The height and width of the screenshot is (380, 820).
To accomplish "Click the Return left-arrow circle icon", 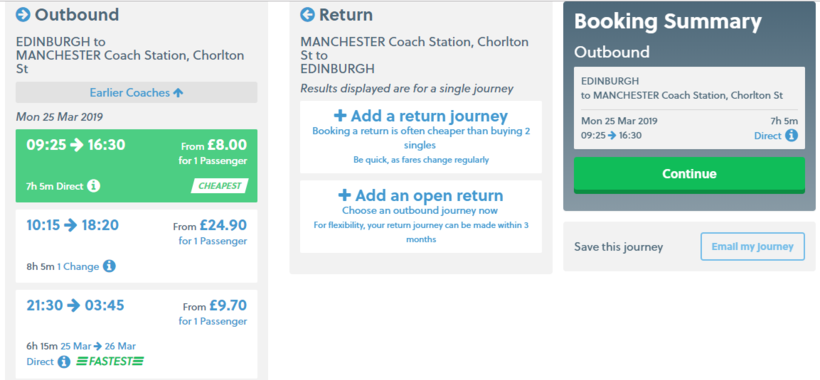I will [308, 15].
